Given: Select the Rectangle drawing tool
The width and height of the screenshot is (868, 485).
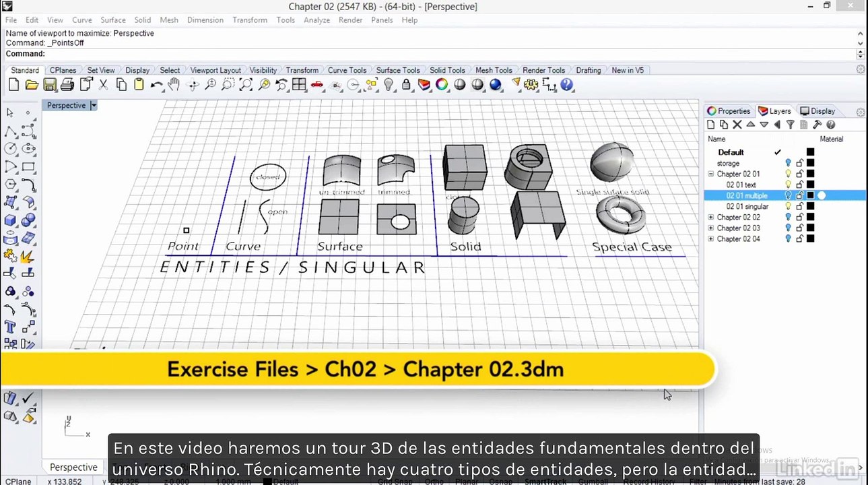Looking at the screenshot, I should (x=28, y=166).
